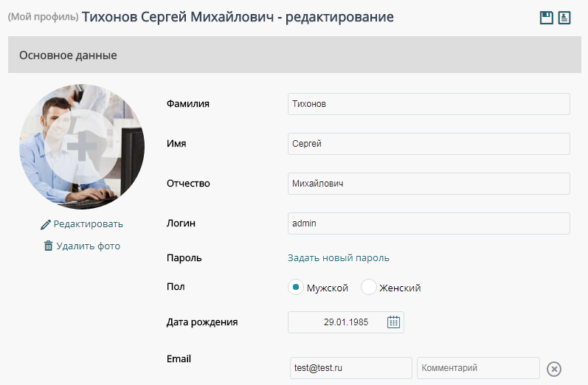
Task: Select the Женский radio button
Action: 368,287
